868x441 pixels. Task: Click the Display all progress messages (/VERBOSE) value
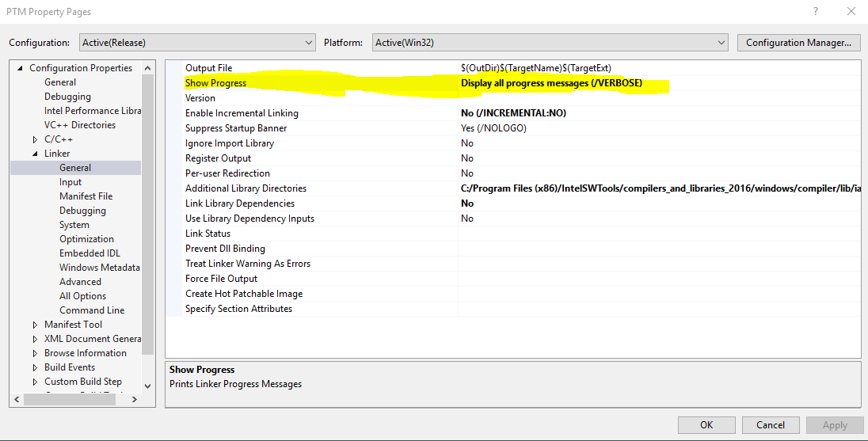(x=551, y=83)
